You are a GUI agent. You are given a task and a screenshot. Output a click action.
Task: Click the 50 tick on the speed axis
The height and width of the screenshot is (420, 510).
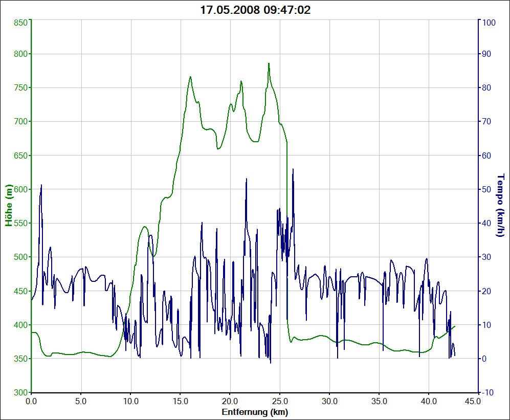coord(487,189)
